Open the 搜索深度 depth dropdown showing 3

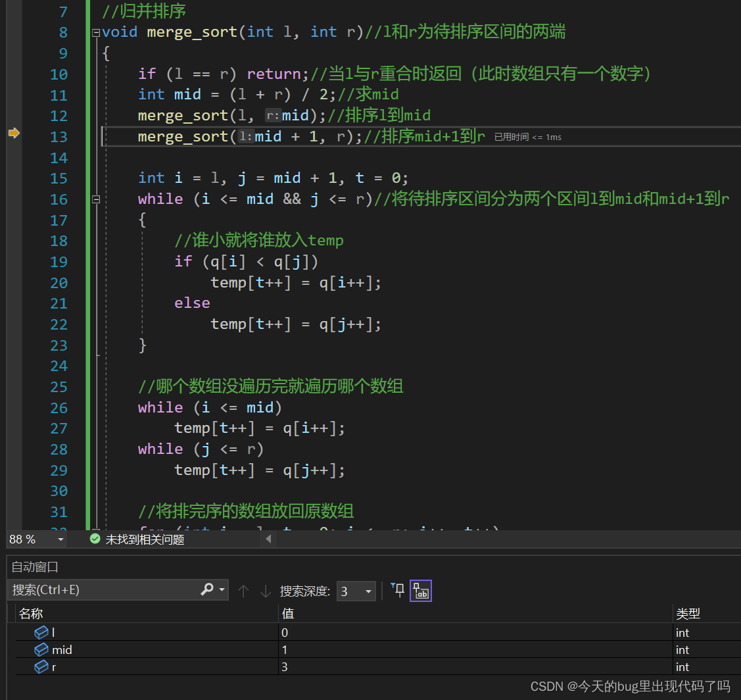[x=356, y=591]
